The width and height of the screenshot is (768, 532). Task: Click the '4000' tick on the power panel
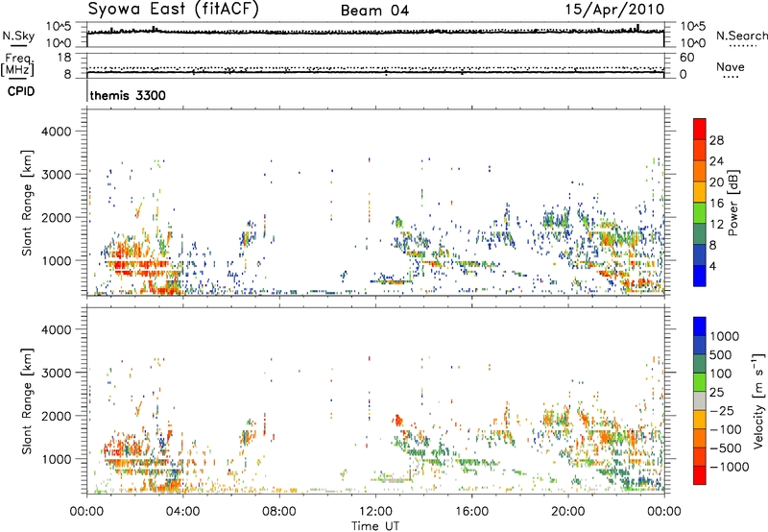pyautogui.click(x=57, y=132)
